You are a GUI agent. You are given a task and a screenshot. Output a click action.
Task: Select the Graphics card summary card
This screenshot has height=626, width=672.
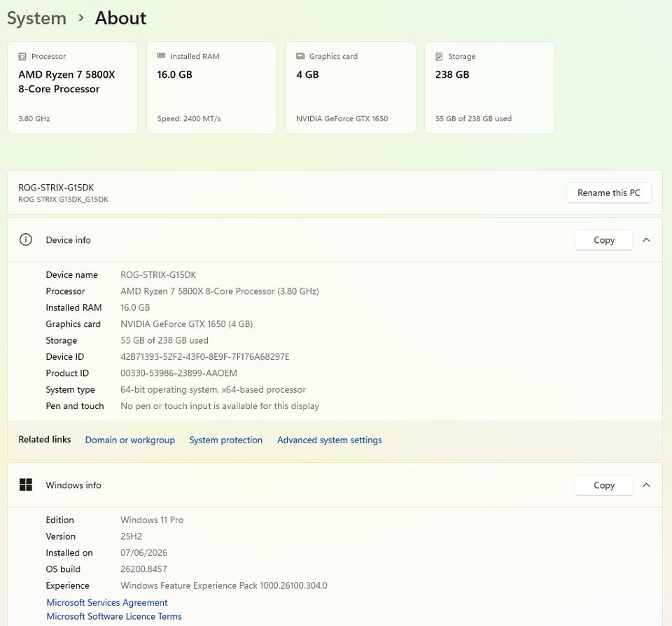[x=351, y=88]
